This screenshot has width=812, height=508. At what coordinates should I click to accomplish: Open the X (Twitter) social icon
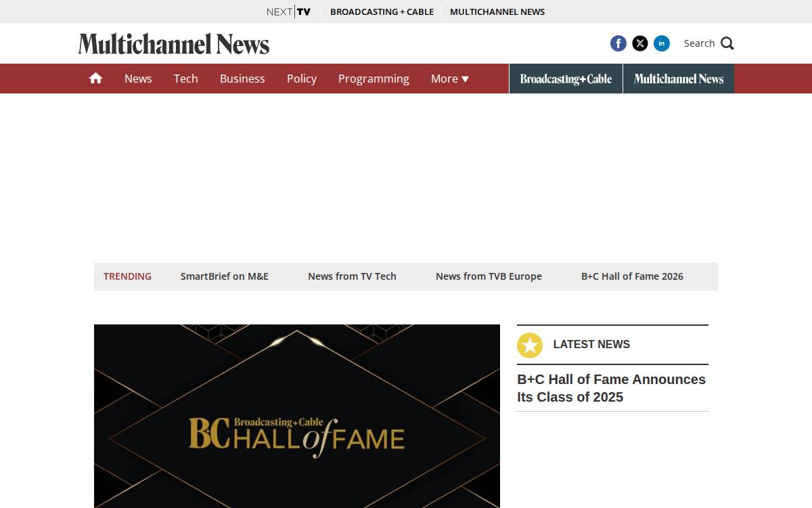(640, 43)
